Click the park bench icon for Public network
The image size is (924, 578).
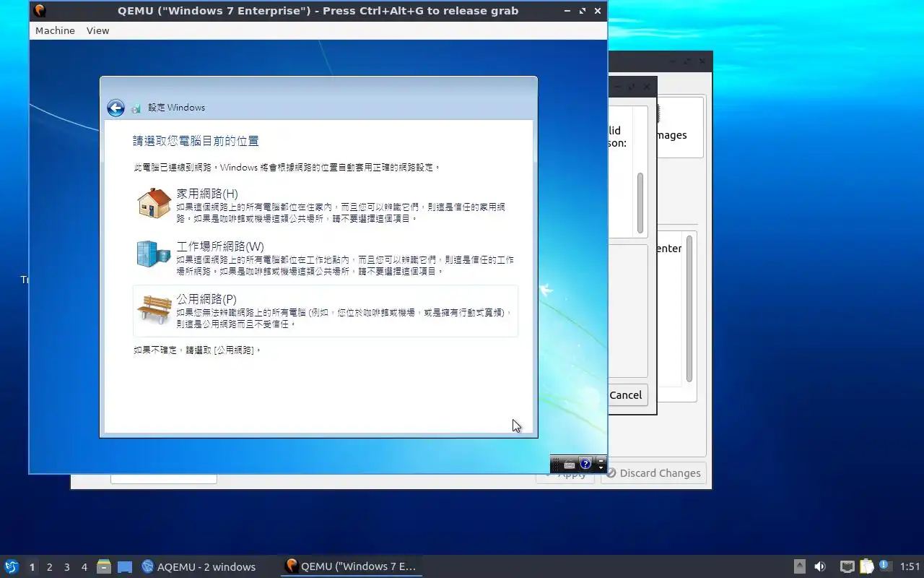click(154, 309)
